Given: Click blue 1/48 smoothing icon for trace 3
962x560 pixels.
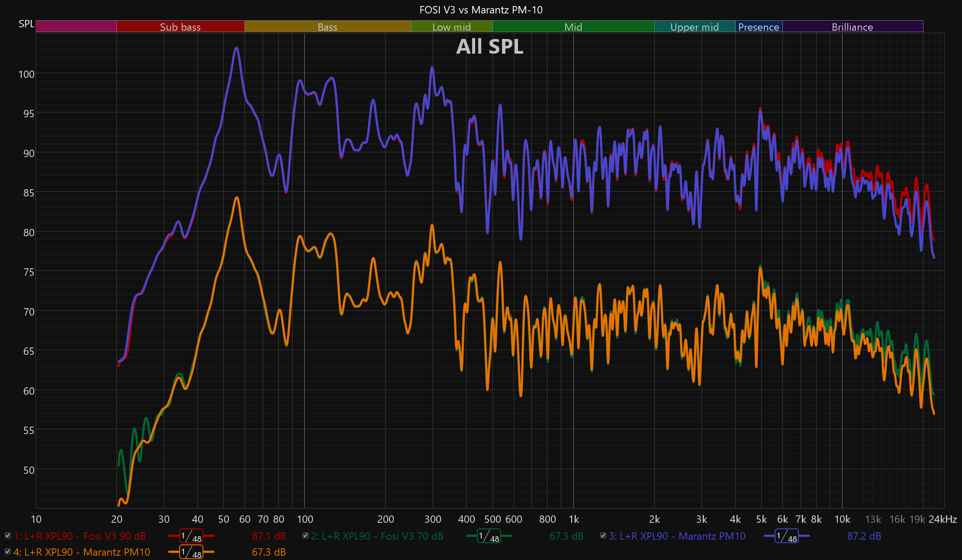Looking at the screenshot, I should 787,536.
